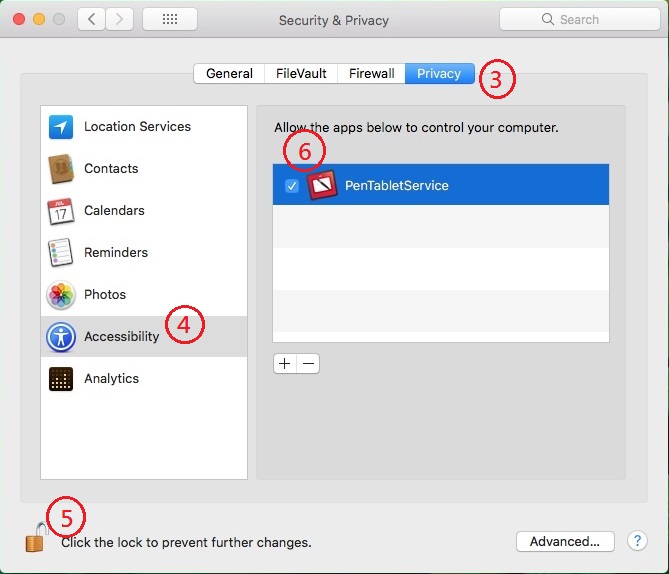Select Accessibility label in sidebar
Screen dimensions: 669x574
click(x=122, y=337)
